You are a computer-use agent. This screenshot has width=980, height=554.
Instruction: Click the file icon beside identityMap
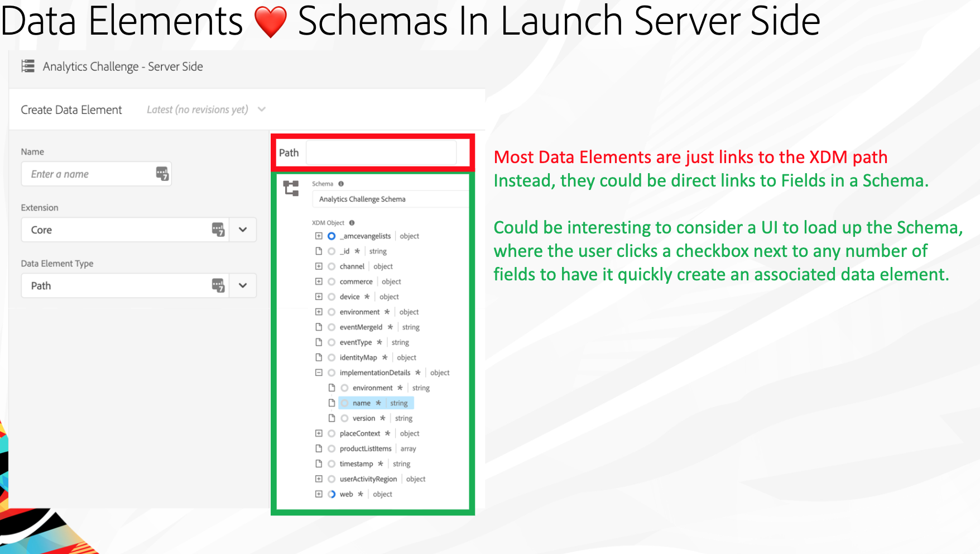tap(319, 357)
